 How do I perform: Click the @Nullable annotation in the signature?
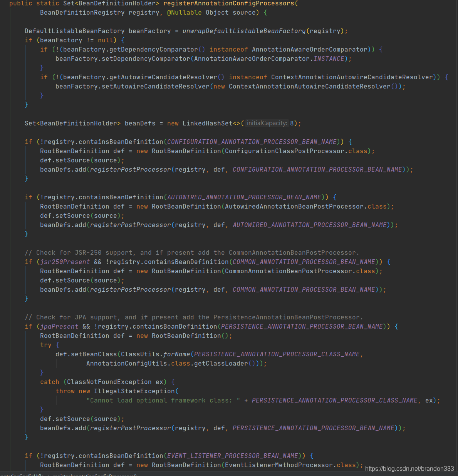(x=185, y=13)
